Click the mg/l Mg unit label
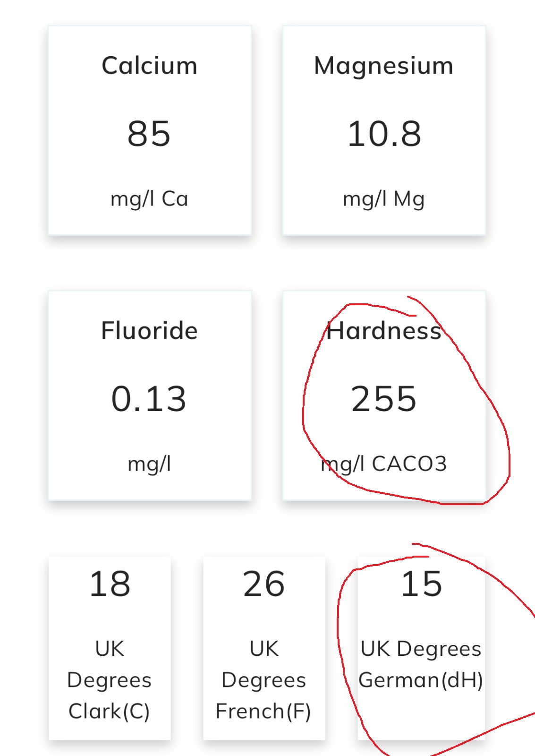The width and height of the screenshot is (535, 756). click(383, 199)
